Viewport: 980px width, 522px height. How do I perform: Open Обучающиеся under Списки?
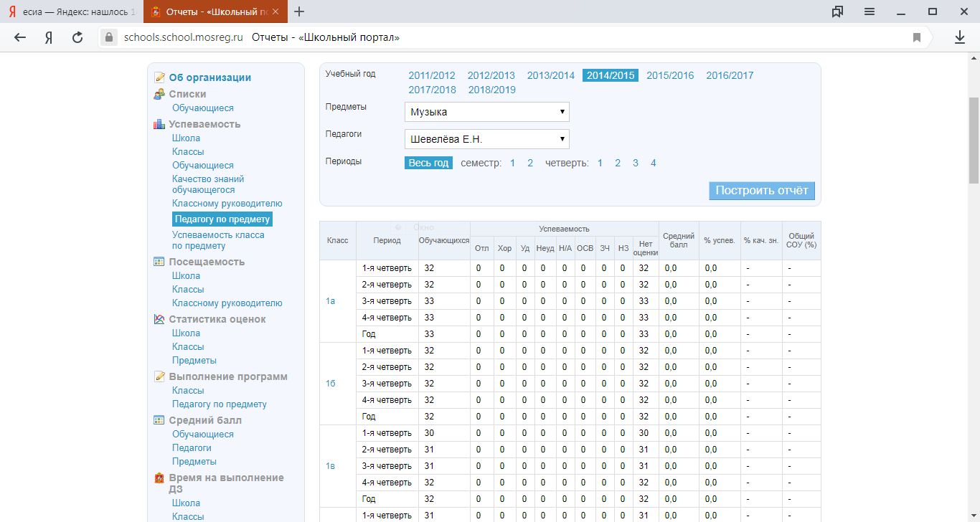click(x=203, y=108)
